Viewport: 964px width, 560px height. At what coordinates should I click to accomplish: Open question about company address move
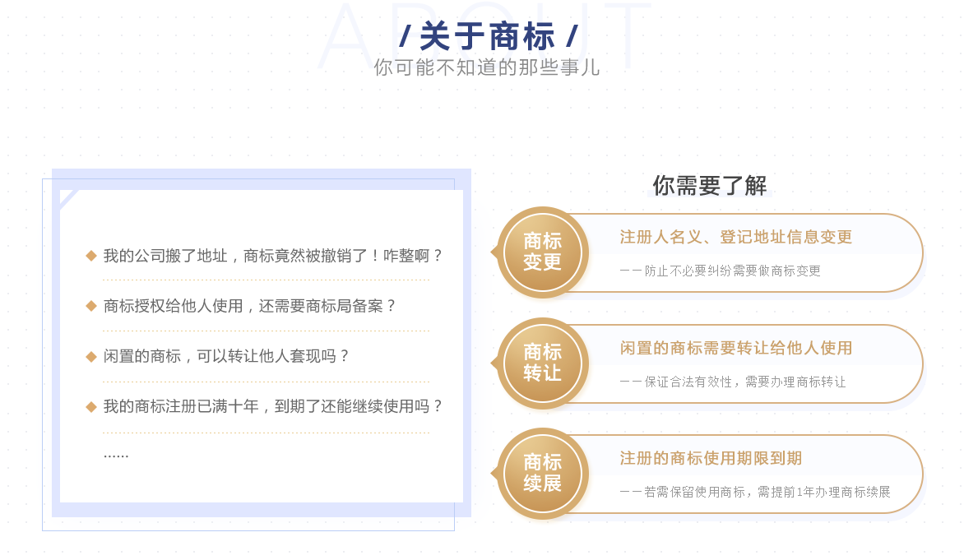273,256
